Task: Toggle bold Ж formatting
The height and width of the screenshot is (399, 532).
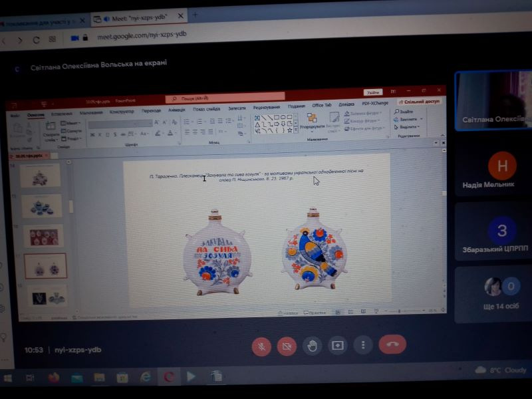Action: (x=92, y=135)
